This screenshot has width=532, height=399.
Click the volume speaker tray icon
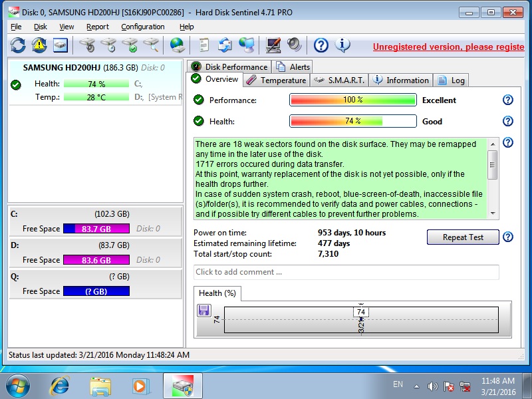point(433,386)
